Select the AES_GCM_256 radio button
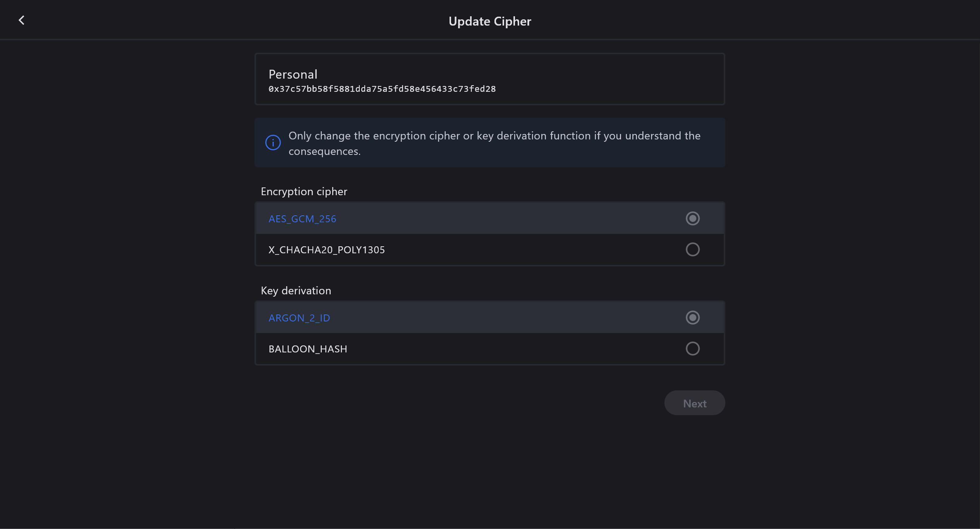Screen dimensions: 980x529 click(692, 218)
